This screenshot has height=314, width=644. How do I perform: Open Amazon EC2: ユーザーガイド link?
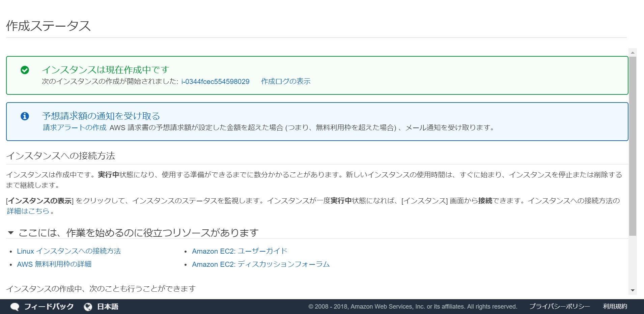click(240, 251)
